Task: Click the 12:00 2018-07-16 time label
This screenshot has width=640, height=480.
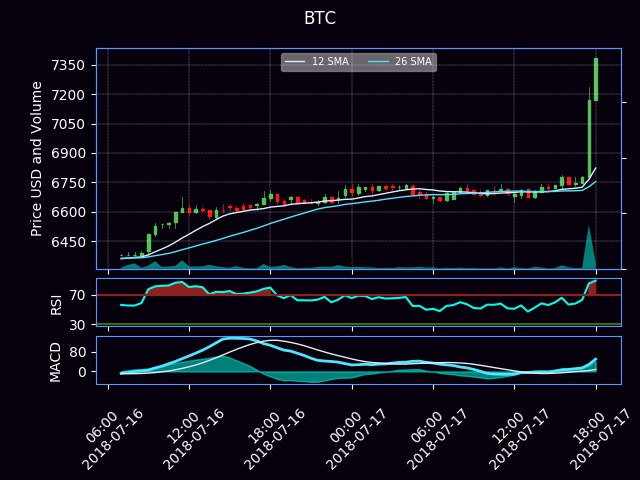Action: (193, 439)
